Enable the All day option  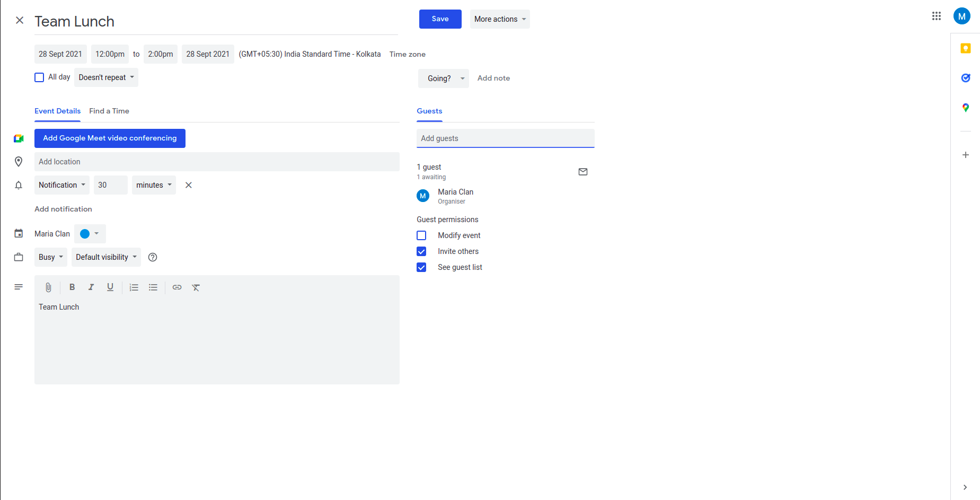pos(39,77)
